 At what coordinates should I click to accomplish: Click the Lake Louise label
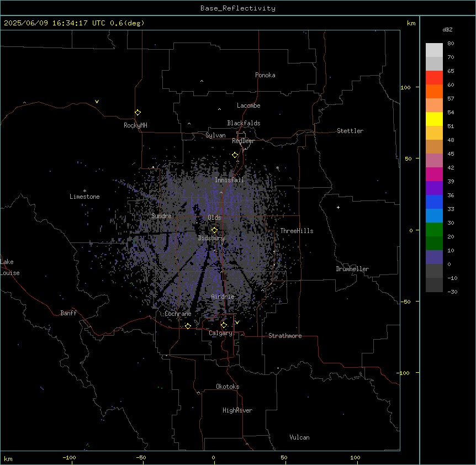coord(10,267)
